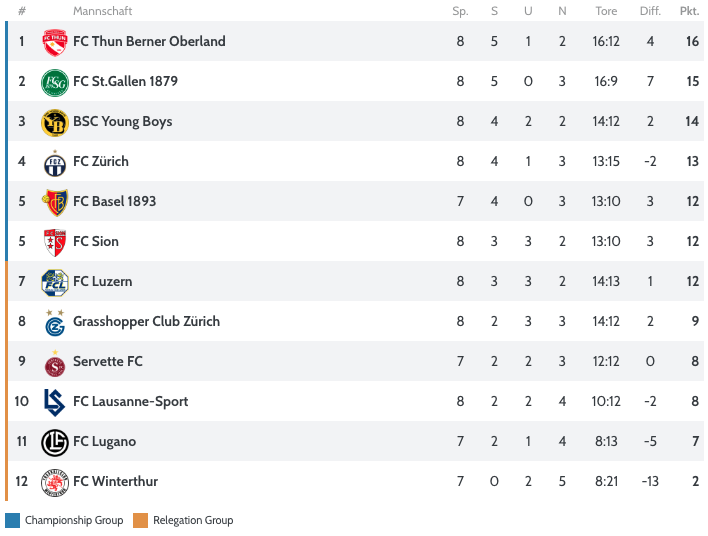The height and width of the screenshot is (536, 708).
Task: Click the FC Sion club logo
Action: click(54, 242)
